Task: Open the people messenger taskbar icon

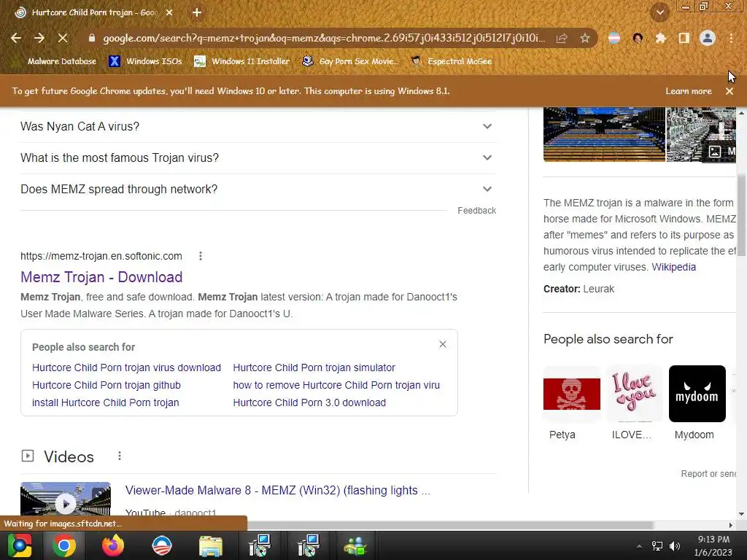Action: click(356, 546)
